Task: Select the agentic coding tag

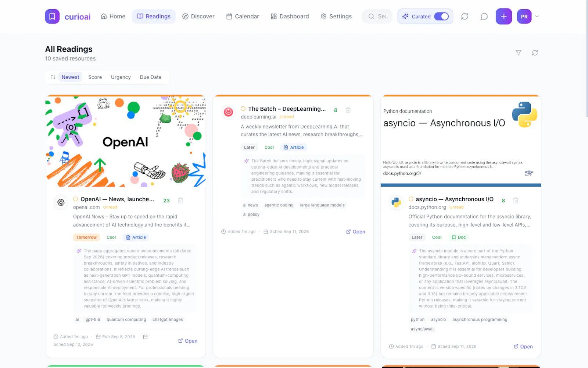Action: tap(279, 205)
